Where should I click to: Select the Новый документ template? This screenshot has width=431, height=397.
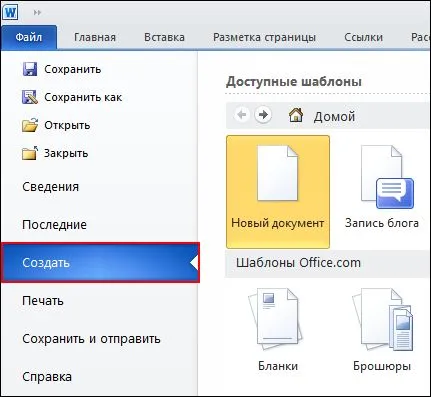278,192
